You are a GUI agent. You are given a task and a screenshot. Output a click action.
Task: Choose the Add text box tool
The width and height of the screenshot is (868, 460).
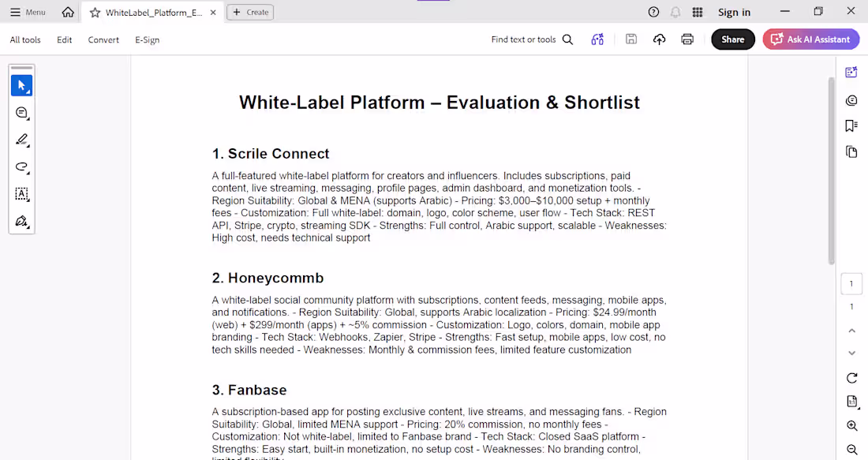(21, 194)
